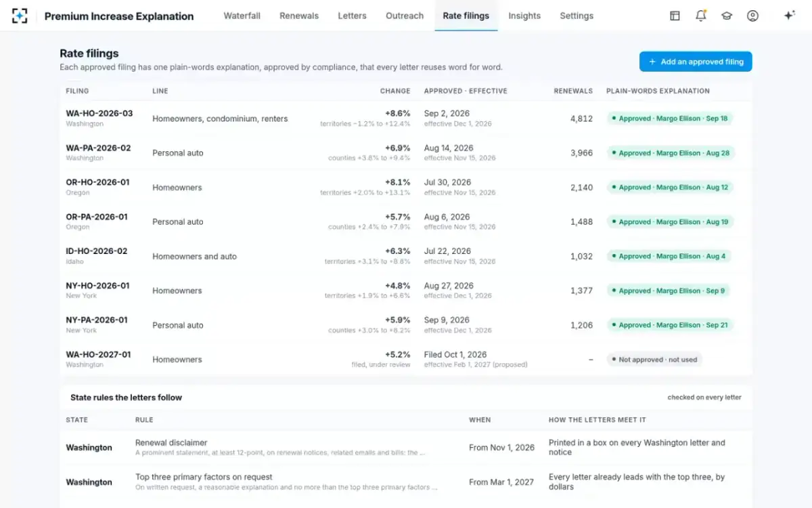Open the graduation cap help icon

[727, 16]
